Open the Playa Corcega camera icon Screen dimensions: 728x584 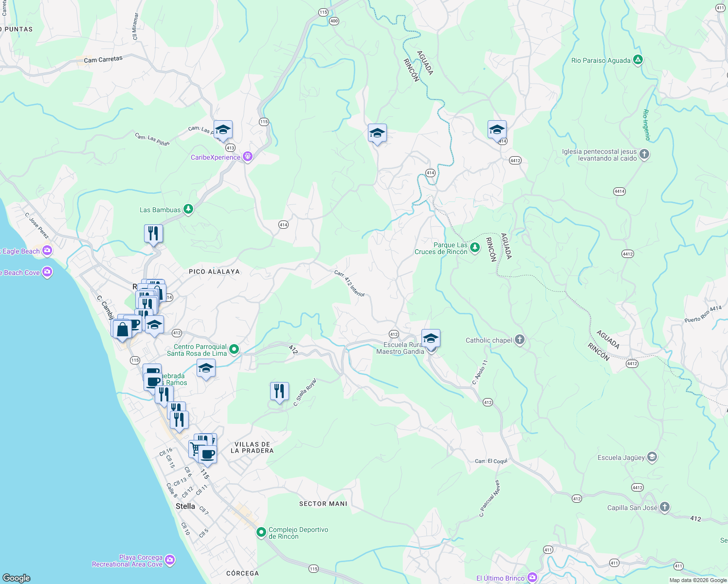[x=169, y=560]
